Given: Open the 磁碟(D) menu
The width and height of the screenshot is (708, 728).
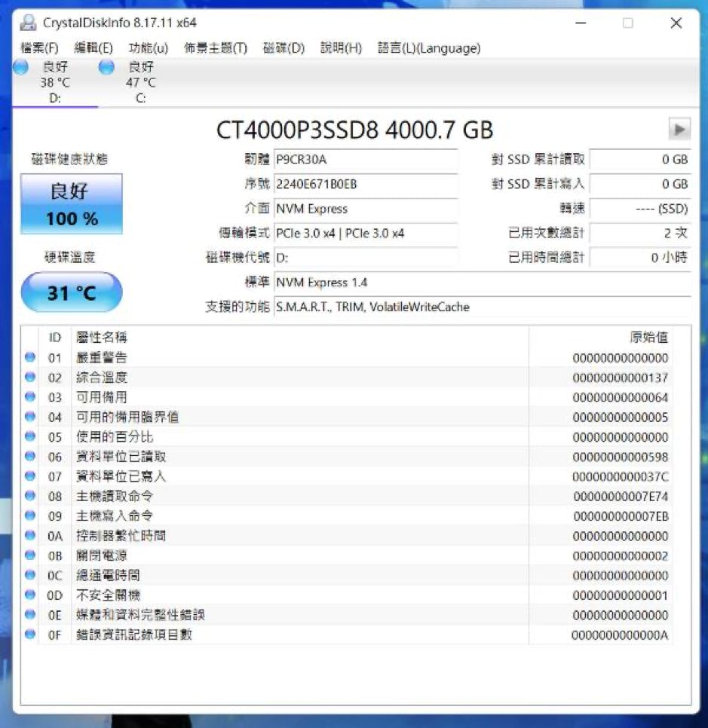Looking at the screenshot, I should [x=284, y=47].
